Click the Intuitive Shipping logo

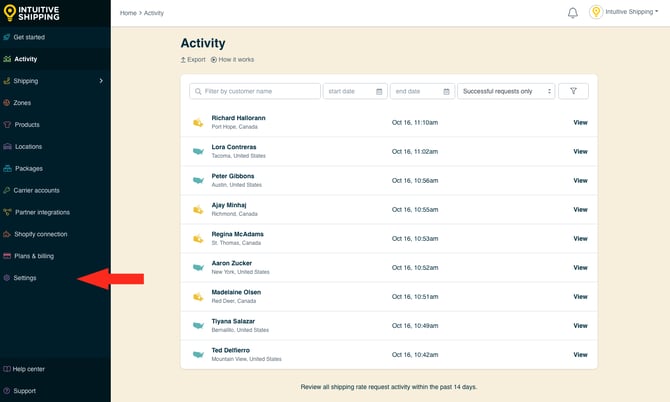31,13
